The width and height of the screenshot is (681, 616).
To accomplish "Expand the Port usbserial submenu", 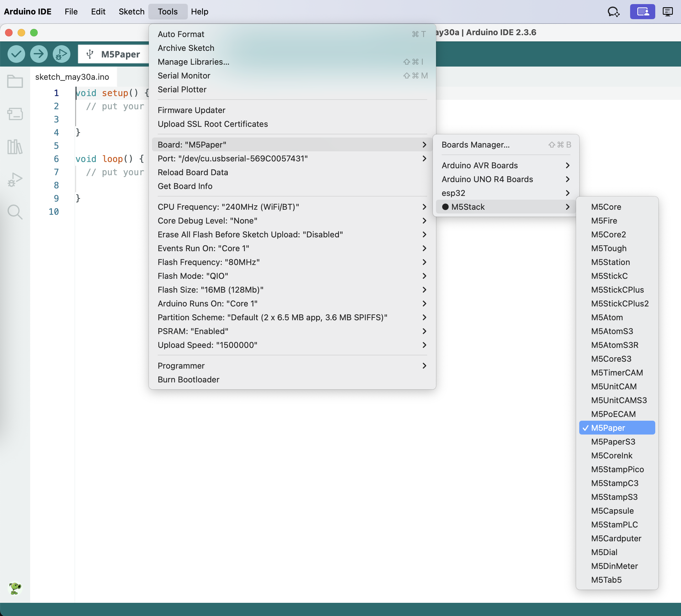I will point(292,158).
